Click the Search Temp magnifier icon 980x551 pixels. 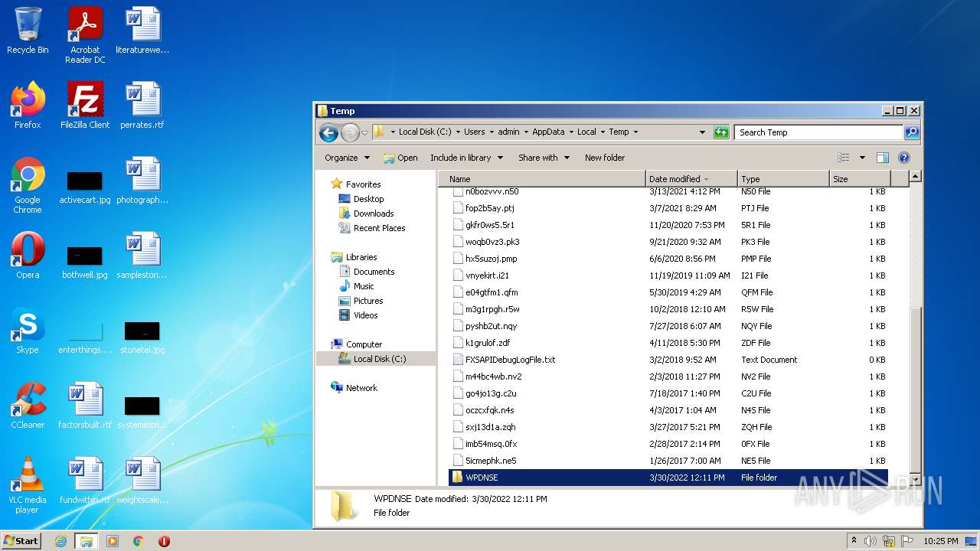pos(911,132)
